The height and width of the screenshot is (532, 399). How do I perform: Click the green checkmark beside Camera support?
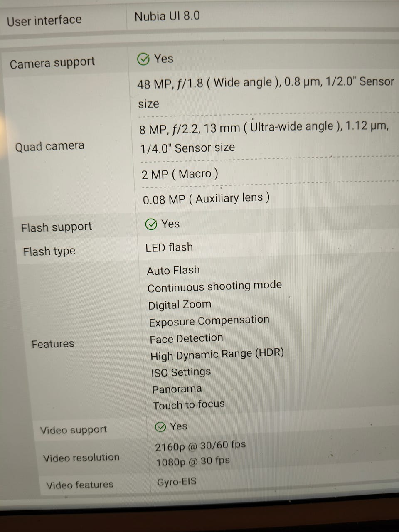[143, 59]
